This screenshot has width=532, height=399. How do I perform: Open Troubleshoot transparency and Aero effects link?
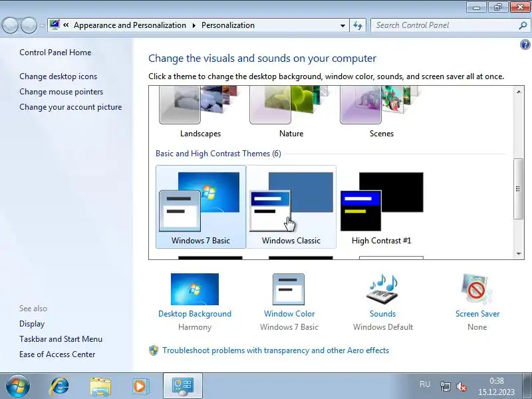coord(275,350)
